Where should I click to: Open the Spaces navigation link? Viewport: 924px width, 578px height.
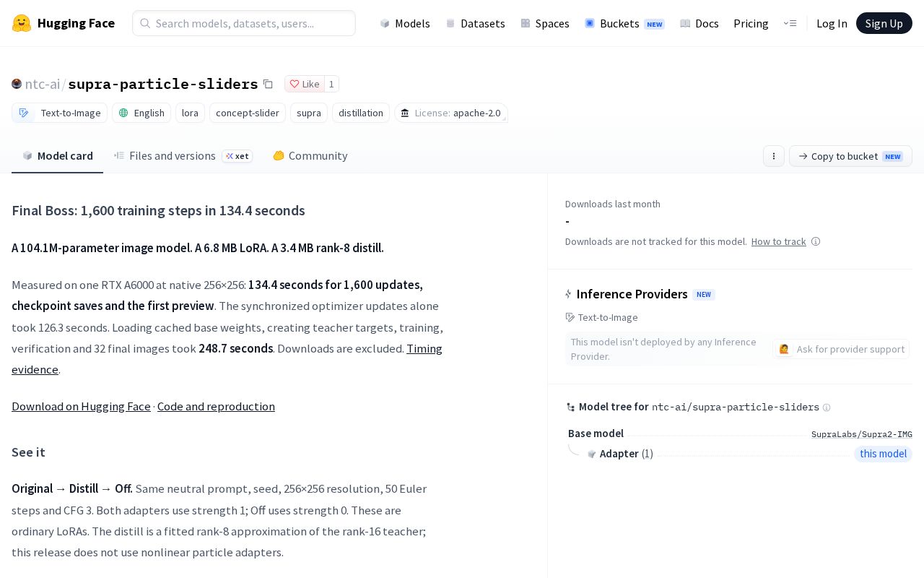point(545,23)
